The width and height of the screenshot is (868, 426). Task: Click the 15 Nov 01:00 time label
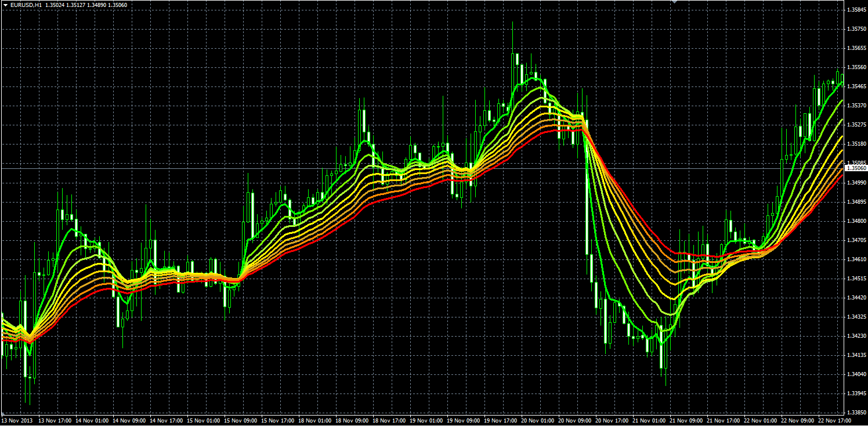pyautogui.click(x=203, y=420)
